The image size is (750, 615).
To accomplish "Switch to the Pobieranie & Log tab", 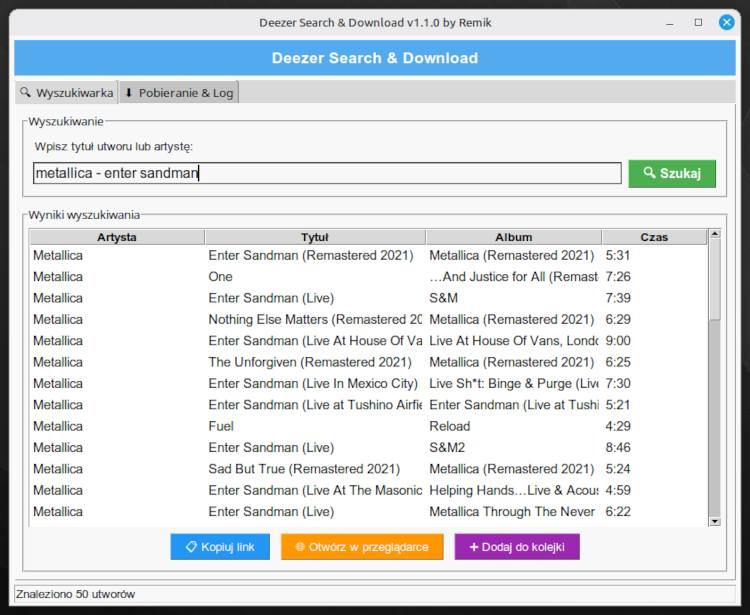I will pos(179,93).
